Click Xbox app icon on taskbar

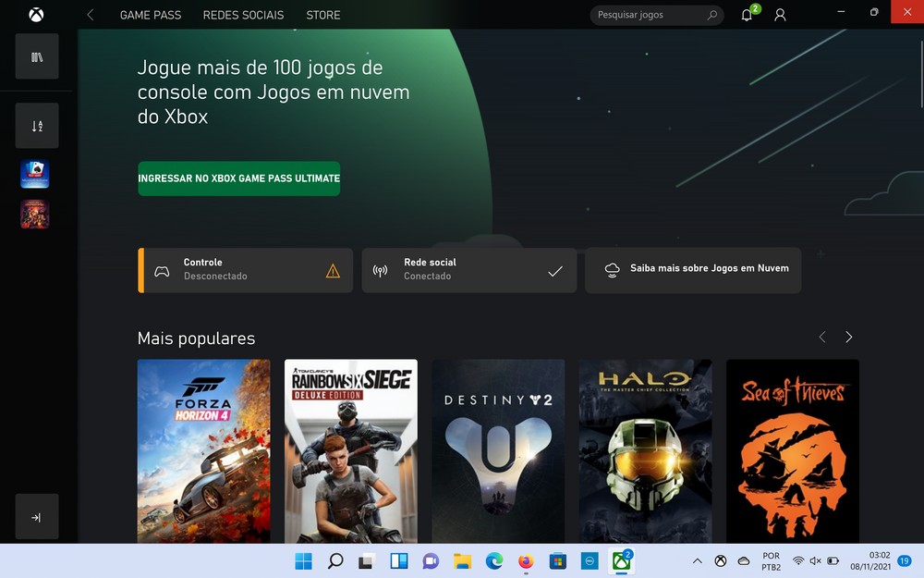(x=621, y=561)
